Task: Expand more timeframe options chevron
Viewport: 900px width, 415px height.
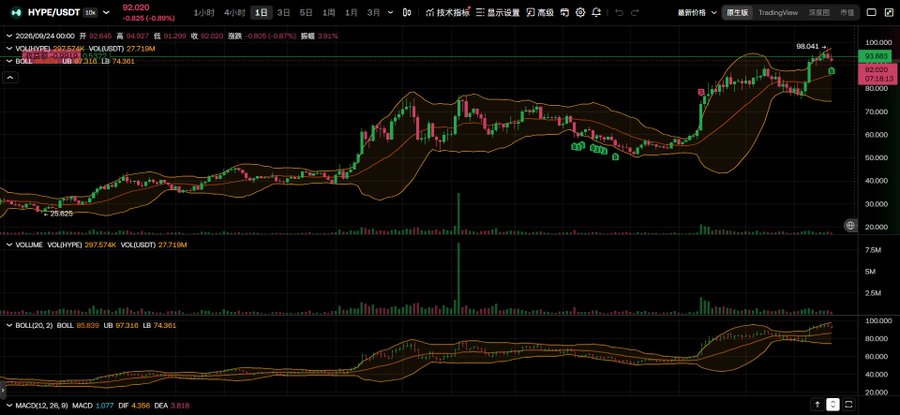Action: [391, 12]
